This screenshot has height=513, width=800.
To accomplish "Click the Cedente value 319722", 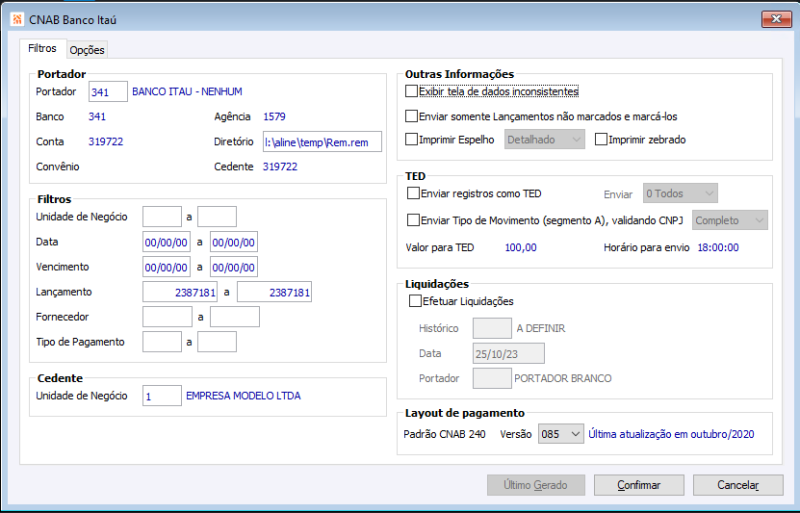I will pyautogui.click(x=280, y=166).
